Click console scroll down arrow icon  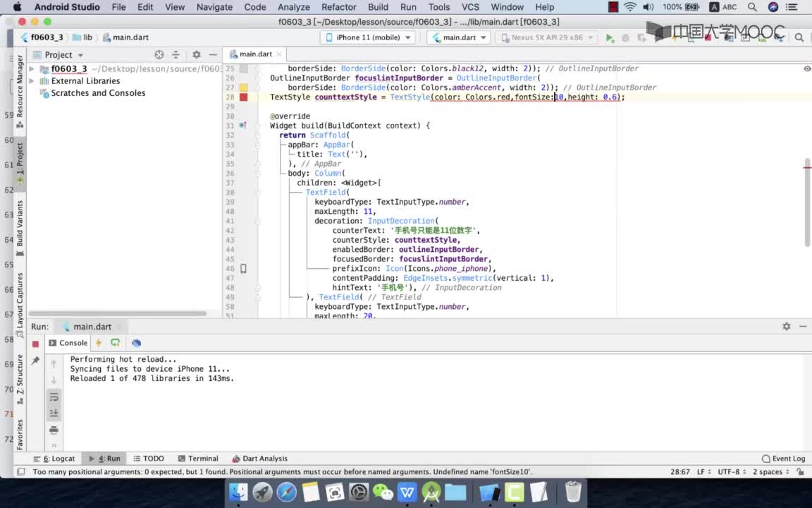54,380
